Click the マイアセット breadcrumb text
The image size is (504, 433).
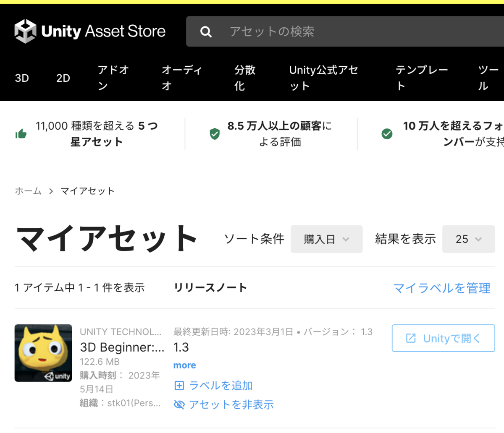coord(87,191)
